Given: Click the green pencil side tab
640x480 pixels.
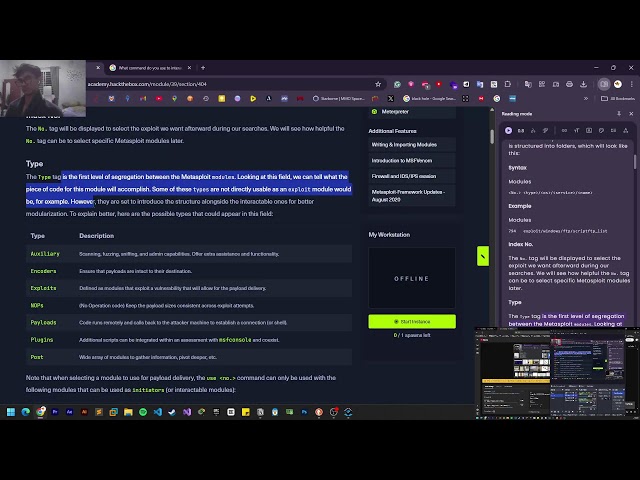Looking at the screenshot, I should click(483, 256).
